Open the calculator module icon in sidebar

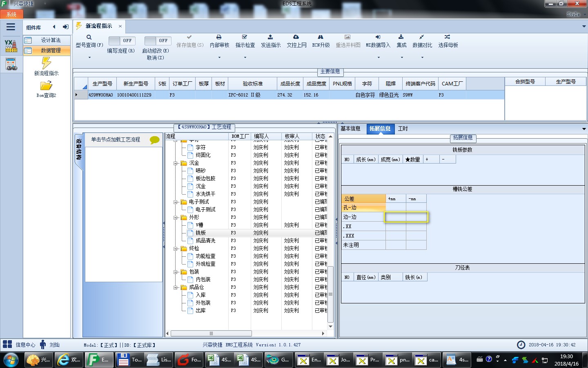11,64
